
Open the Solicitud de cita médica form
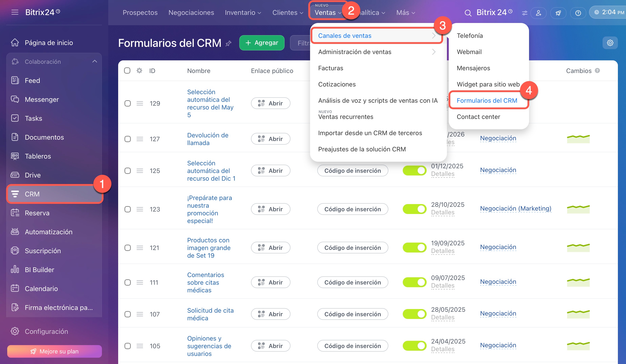click(x=210, y=314)
